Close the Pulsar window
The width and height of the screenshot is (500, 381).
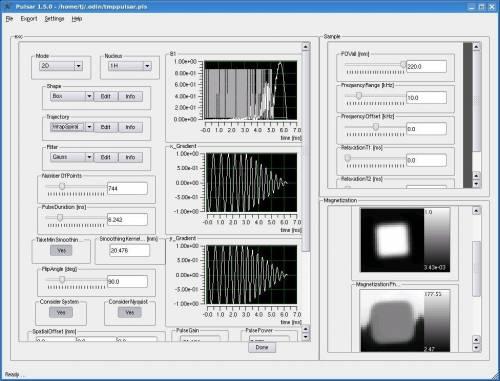tap(492, 7)
